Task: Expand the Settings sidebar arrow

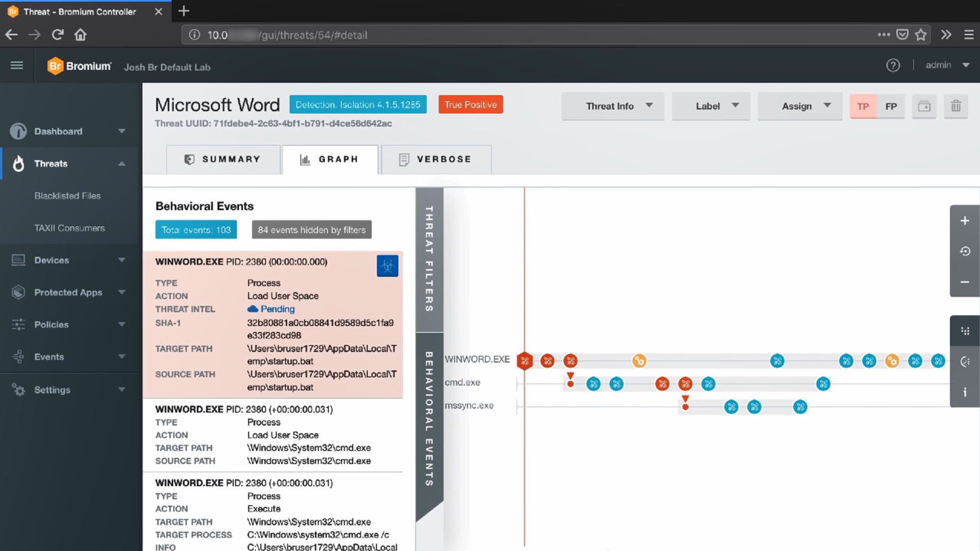Action: click(122, 389)
